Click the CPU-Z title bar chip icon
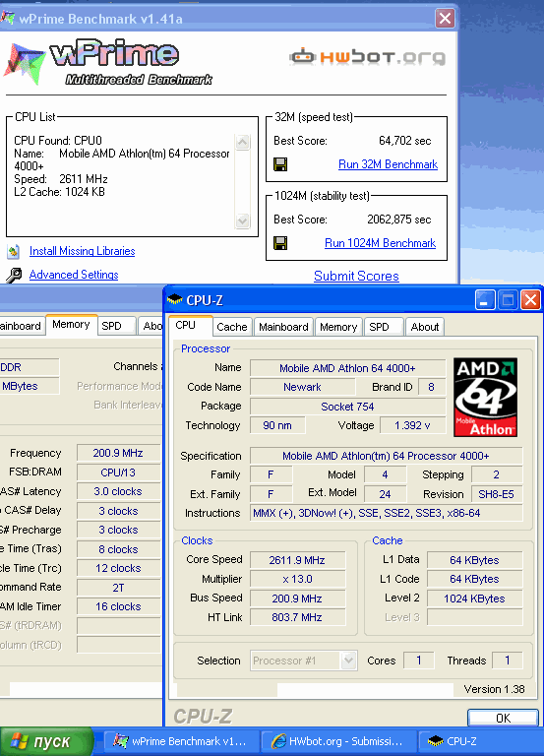544x756 pixels. [174, 300]
